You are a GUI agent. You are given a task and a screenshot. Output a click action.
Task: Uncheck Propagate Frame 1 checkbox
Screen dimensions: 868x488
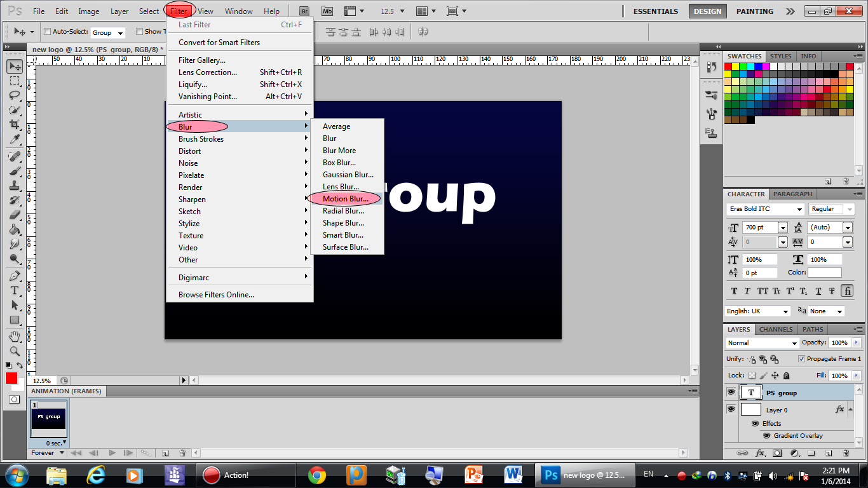pos(801,359)
